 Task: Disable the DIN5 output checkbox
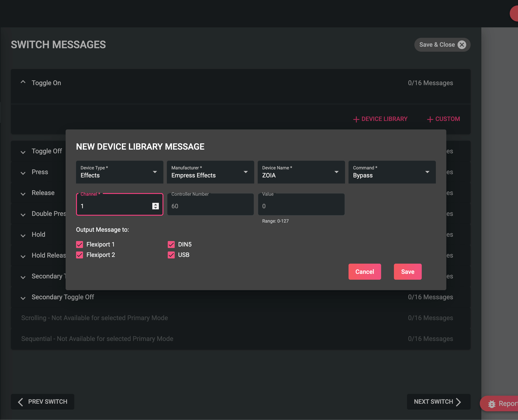[171, 244]
